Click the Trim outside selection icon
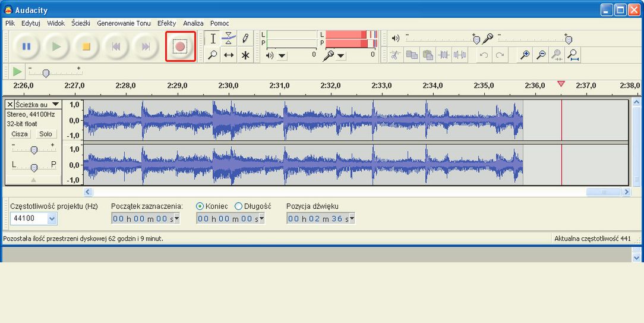This screenshot has width=644, height=323. point(444,55)
